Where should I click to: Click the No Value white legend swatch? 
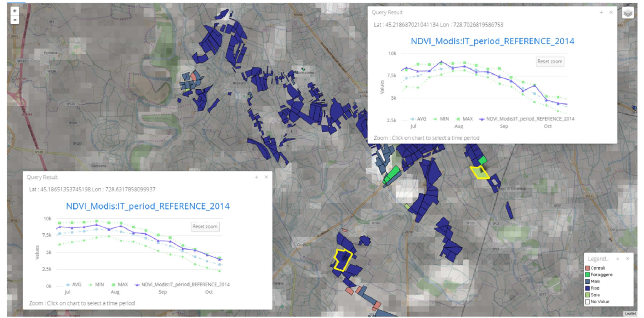(x=588, y=302)
